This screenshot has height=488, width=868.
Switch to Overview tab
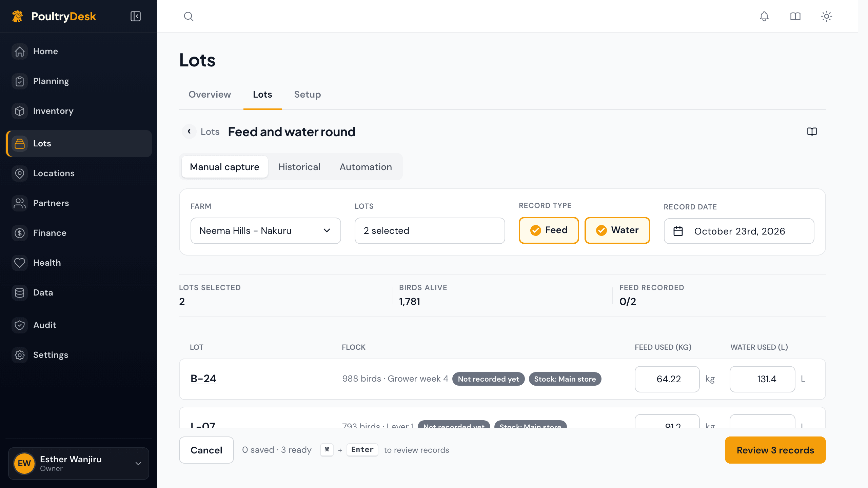(210, 95)
